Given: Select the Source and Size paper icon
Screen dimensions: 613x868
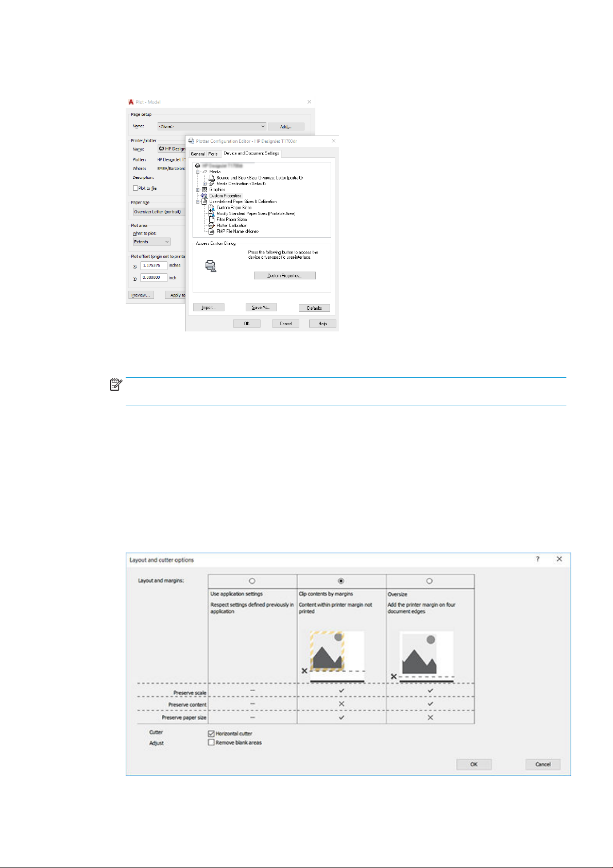Looking at the screenshot, I should pyautogui.click(x=212, y=178).
